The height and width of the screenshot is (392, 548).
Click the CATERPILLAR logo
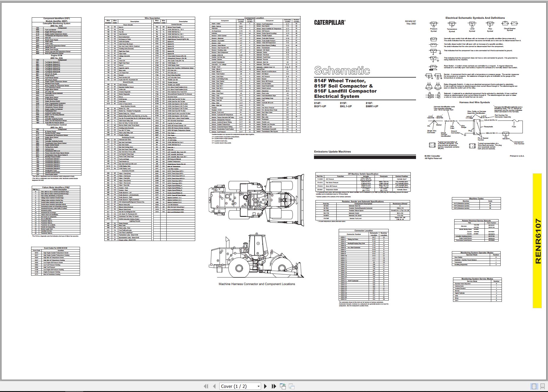coord(330,22)
